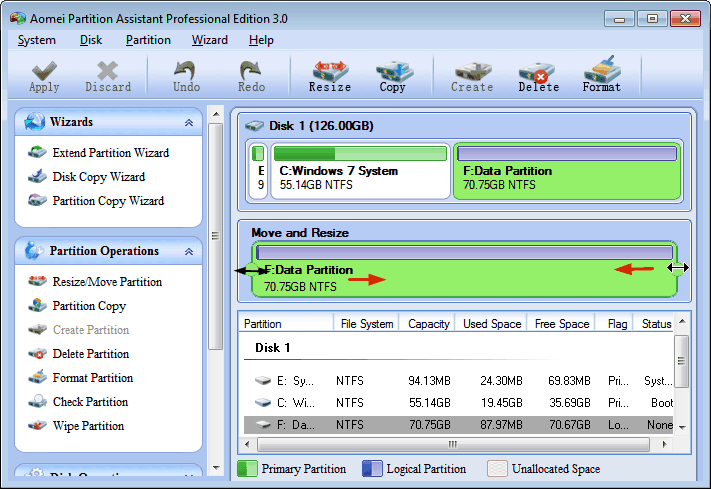Open the Wizard menu
Screen dimensions: 711x489
pyautogui.click(x=209, y=40)
